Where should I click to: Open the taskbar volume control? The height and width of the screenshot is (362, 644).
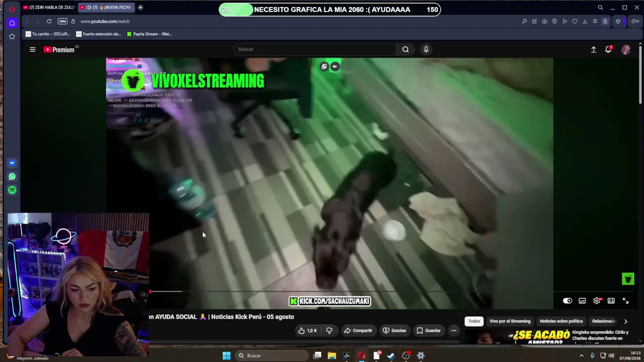[x=611, y=355]
